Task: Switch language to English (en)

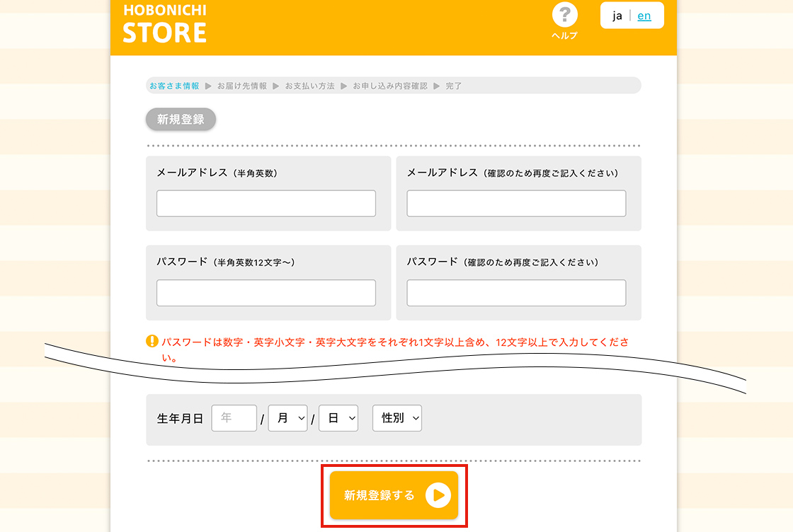Action: 644,16
